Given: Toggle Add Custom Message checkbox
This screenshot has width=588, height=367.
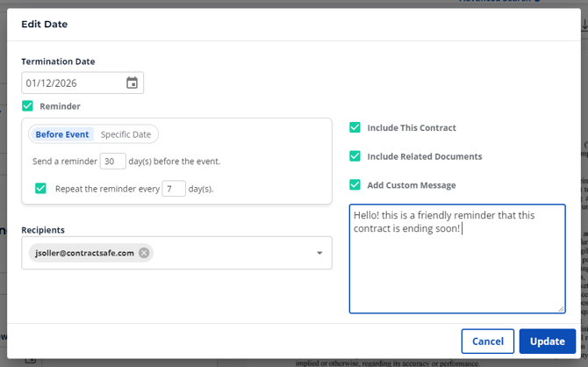Looking at the screenshot, I should [x=355, y=185].
